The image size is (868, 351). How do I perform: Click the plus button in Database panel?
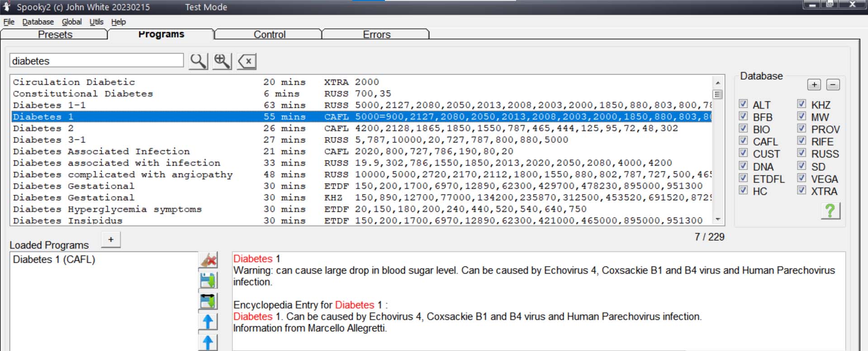coord(814,85)
